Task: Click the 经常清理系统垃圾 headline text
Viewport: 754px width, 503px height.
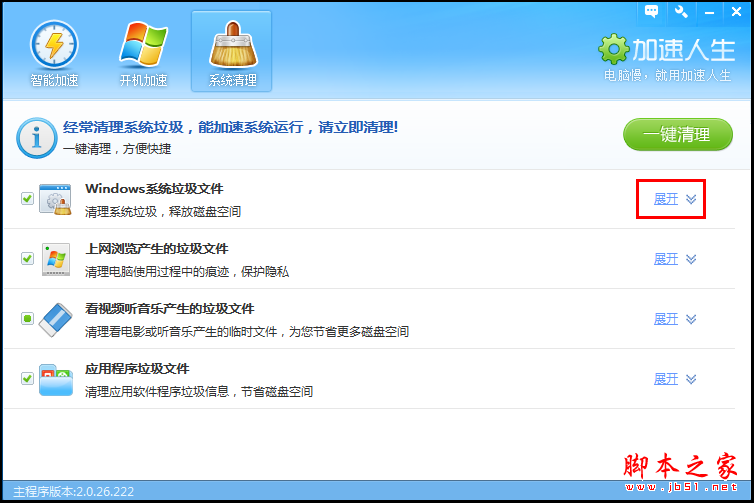Action: [x=230, y=127]
